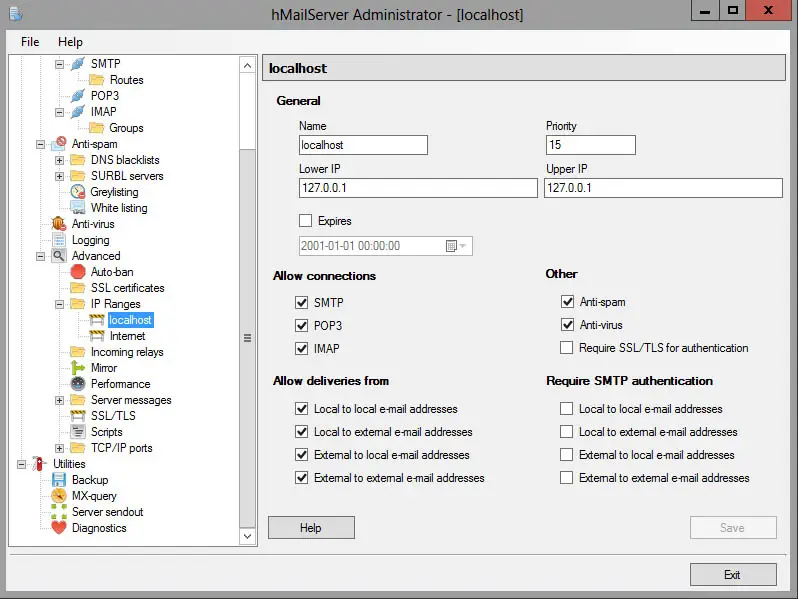The image size is (798, 599).
Task: Click the Performance gauge icon
Action: coord(78,384)
